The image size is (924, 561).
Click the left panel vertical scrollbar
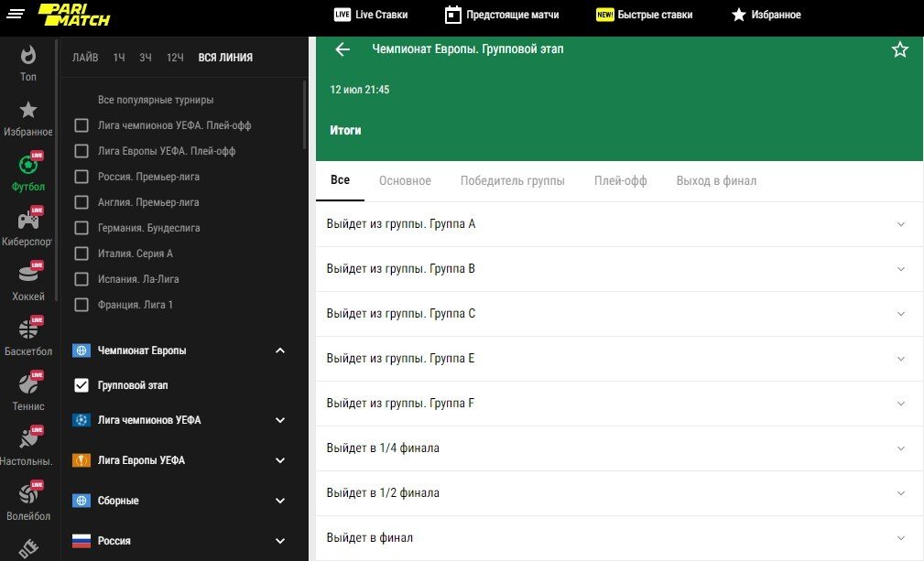pyautogui.click(x=305, y=114)
